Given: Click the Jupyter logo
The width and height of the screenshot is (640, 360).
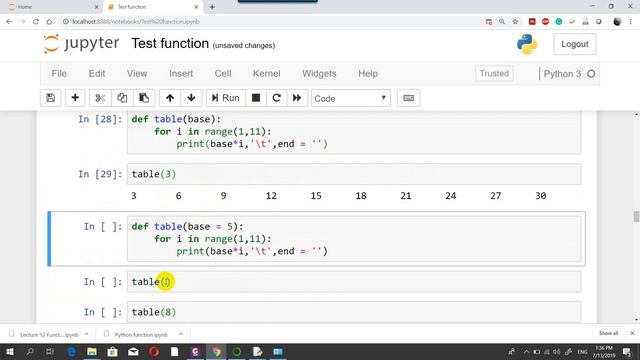Looking at the screenshot, I should 81,44.
